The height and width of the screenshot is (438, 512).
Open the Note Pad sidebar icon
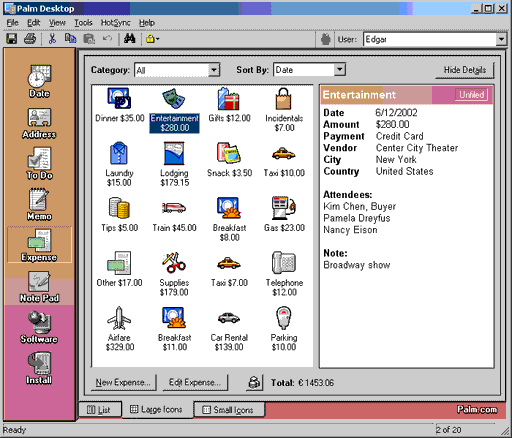39,287
